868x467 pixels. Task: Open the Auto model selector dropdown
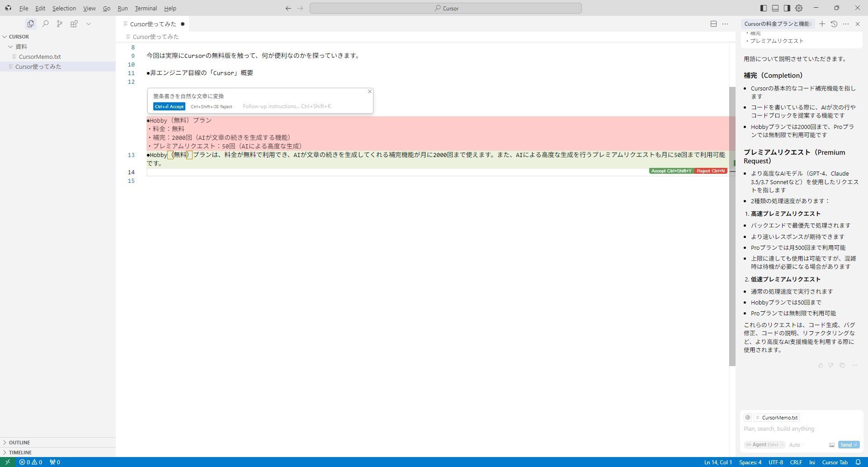pos(797,445)
